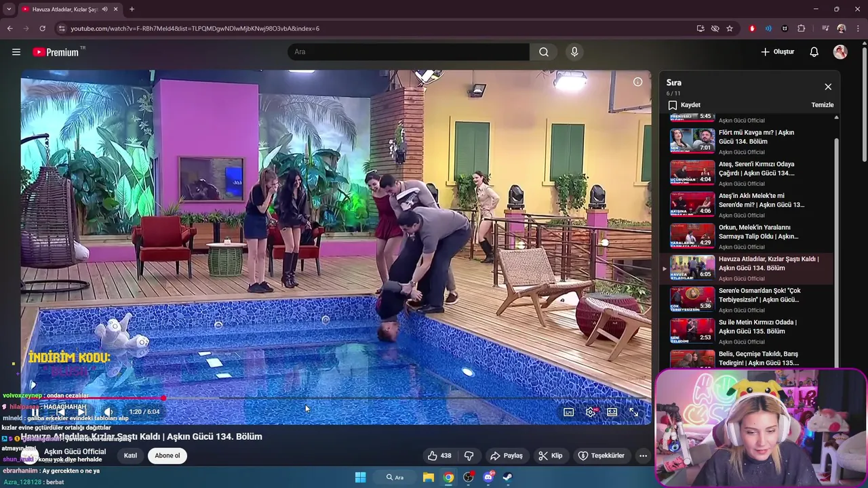
Task: Close the Sıra queue panel
Action: coord(828,87)
